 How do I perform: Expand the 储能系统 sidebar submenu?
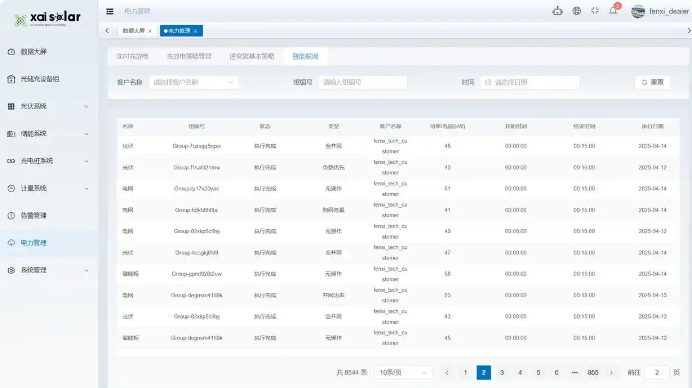[x=49, y=134]
